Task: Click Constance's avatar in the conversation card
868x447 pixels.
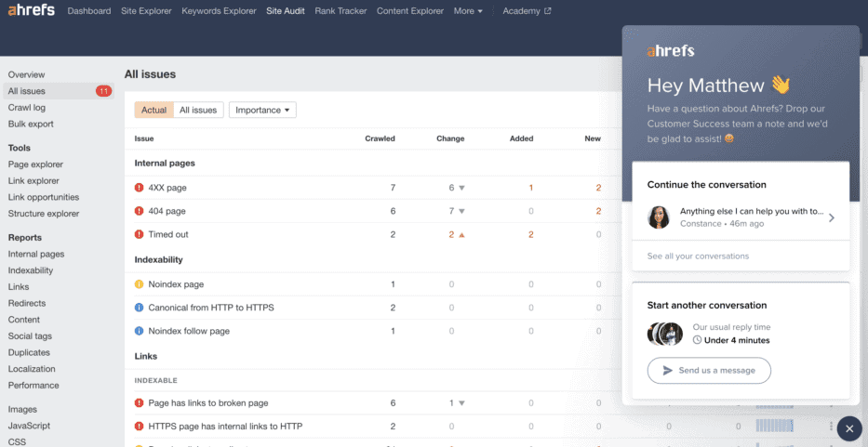Action: click(659, 217)
